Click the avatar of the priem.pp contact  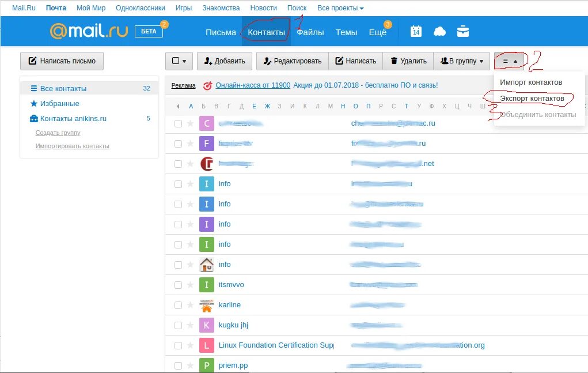(x=207, y=366)
